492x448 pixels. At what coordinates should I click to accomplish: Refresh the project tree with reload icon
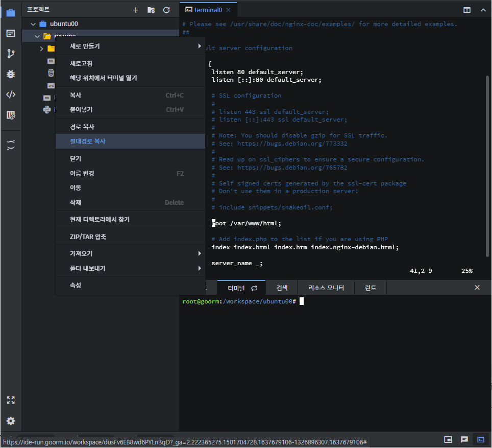click(166, 10)
